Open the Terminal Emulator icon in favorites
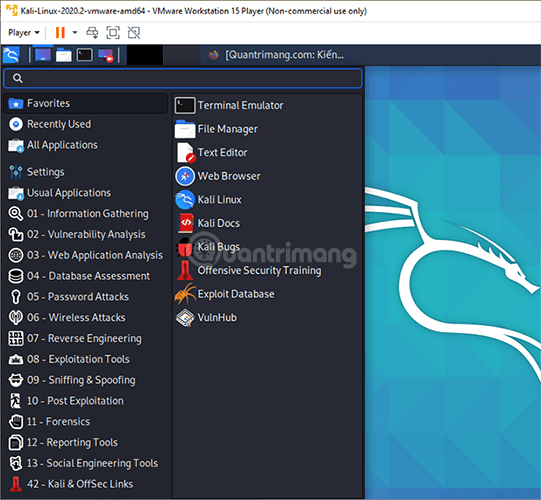The width and height of the screenshot is (541, 500). pyautogui.click(x=185, y=105)
